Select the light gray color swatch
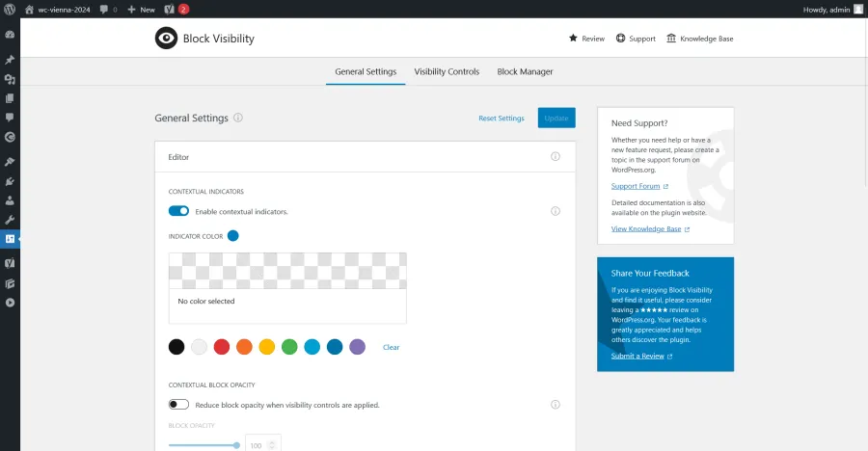This screenshot has height=451, width=868. coord(200,347)
